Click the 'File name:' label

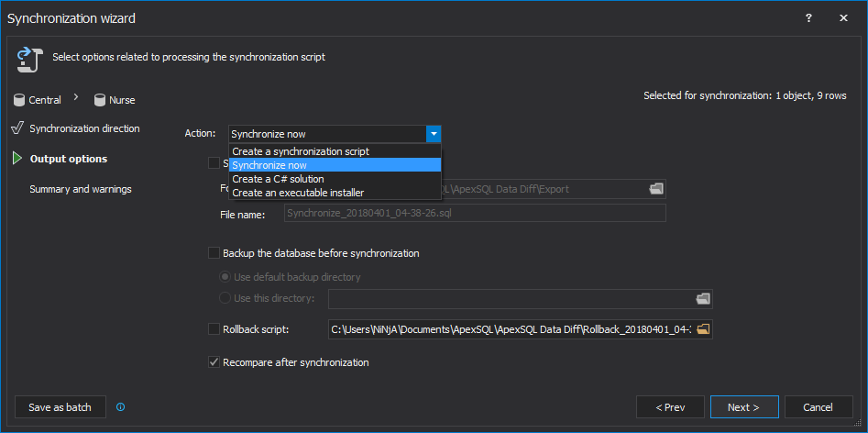[x=243, y=214]
